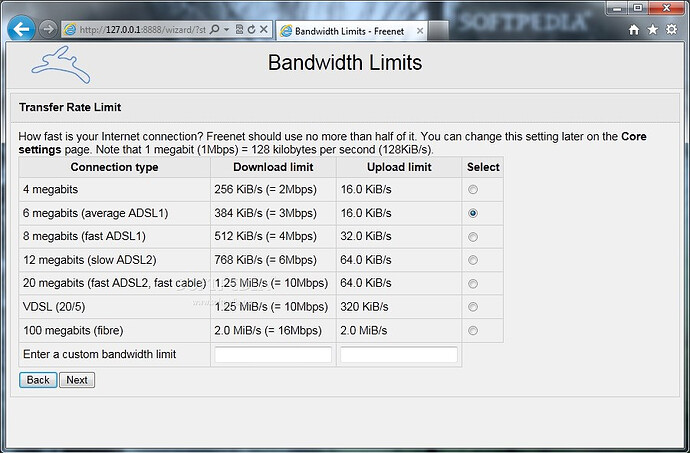Switch to the Bandwidth Limits - Freenet tab

coord(340,30)
